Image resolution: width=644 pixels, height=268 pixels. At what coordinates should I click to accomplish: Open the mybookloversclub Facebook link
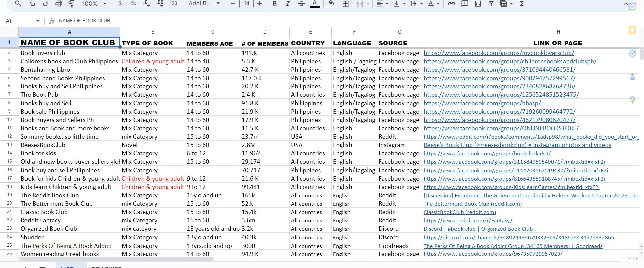pos(499,53)
